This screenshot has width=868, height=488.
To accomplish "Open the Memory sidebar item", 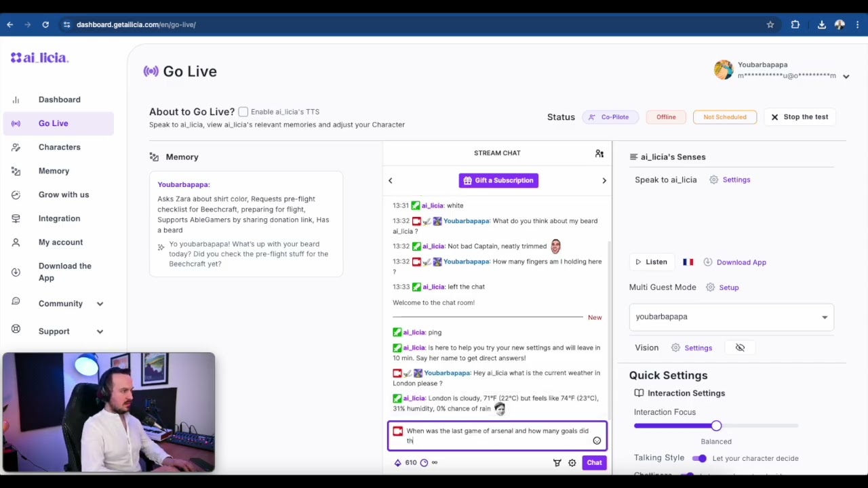I will pyautogui.click(x=54, y=171).
